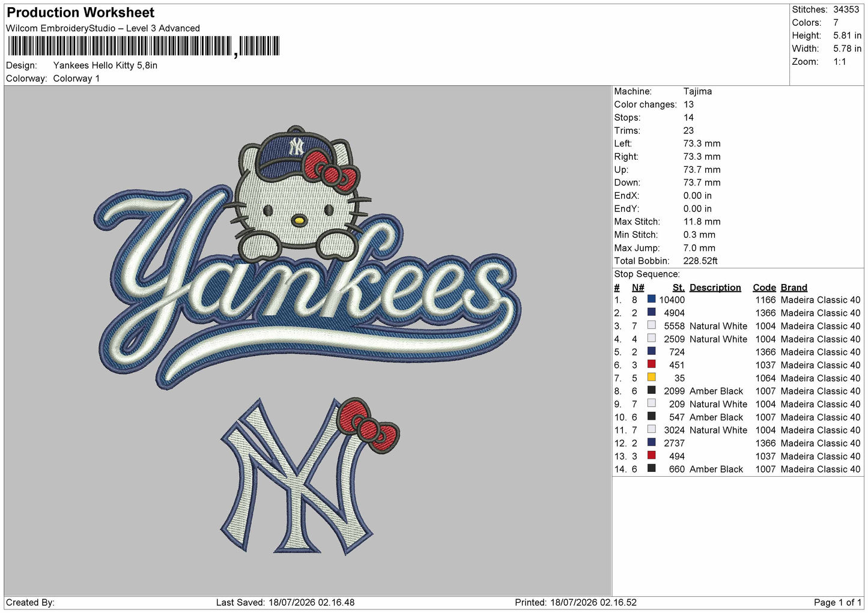Click the 'N#' column header
The width and height of the screenshot is (868, 613).
[638, 288]
